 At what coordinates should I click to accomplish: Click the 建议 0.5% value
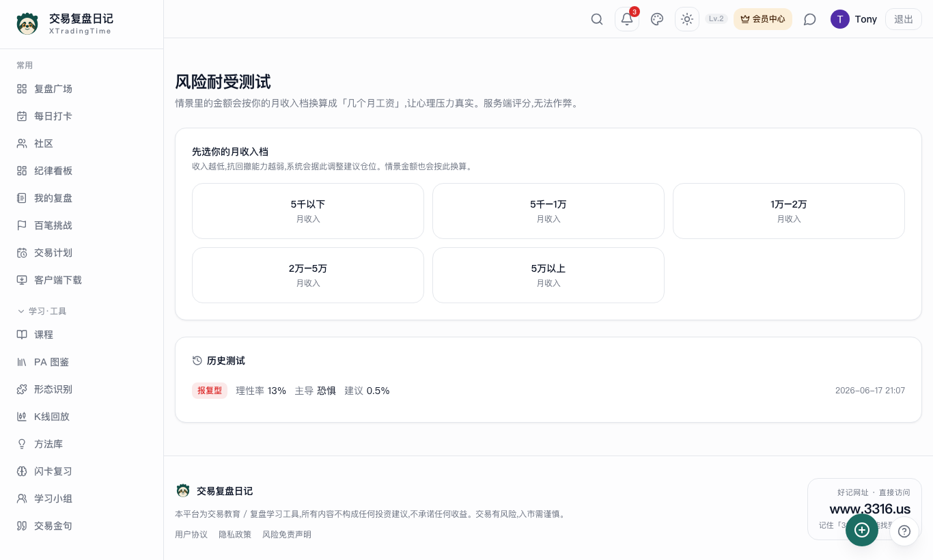tap(367, 391)
